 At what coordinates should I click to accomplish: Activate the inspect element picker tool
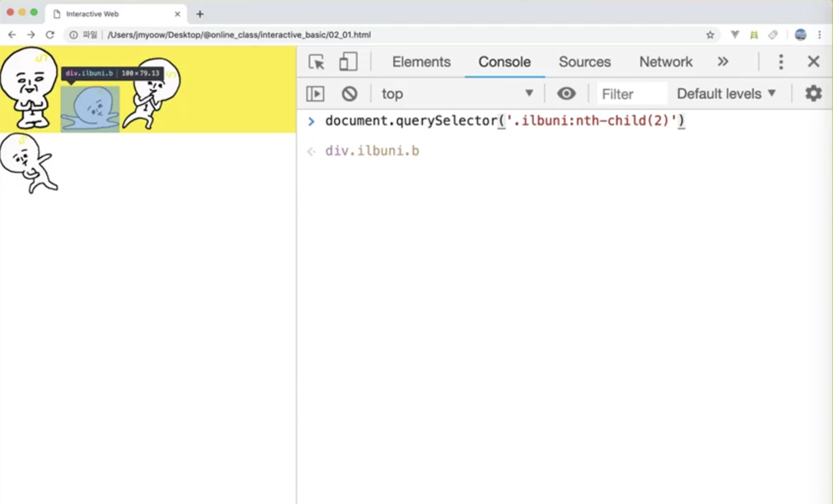[x=316, y=62]
